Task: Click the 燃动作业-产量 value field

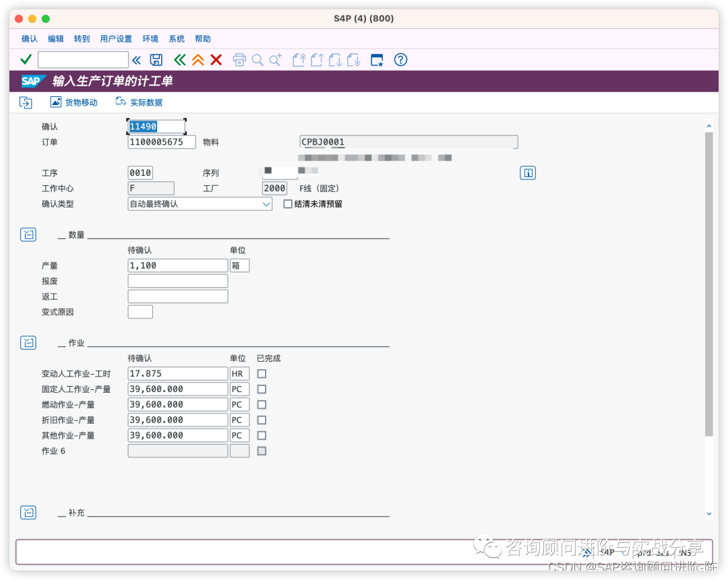Action: [x=178, y=404]
